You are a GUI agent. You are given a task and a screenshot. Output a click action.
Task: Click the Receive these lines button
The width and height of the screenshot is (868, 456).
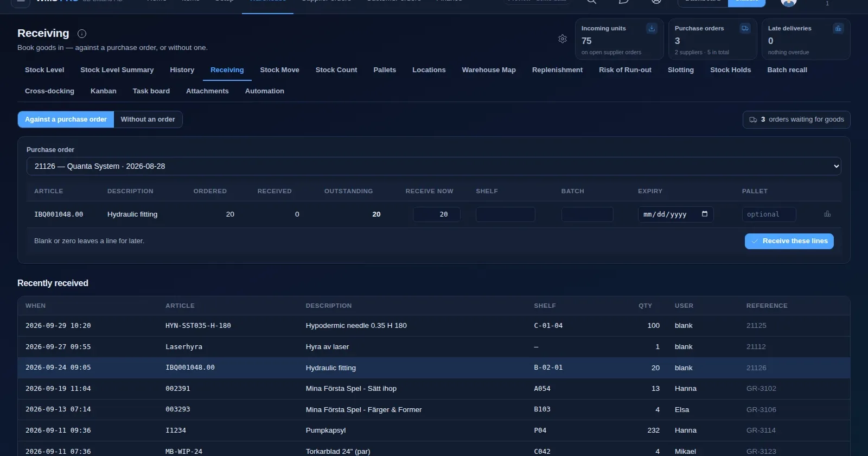[789, 241]
